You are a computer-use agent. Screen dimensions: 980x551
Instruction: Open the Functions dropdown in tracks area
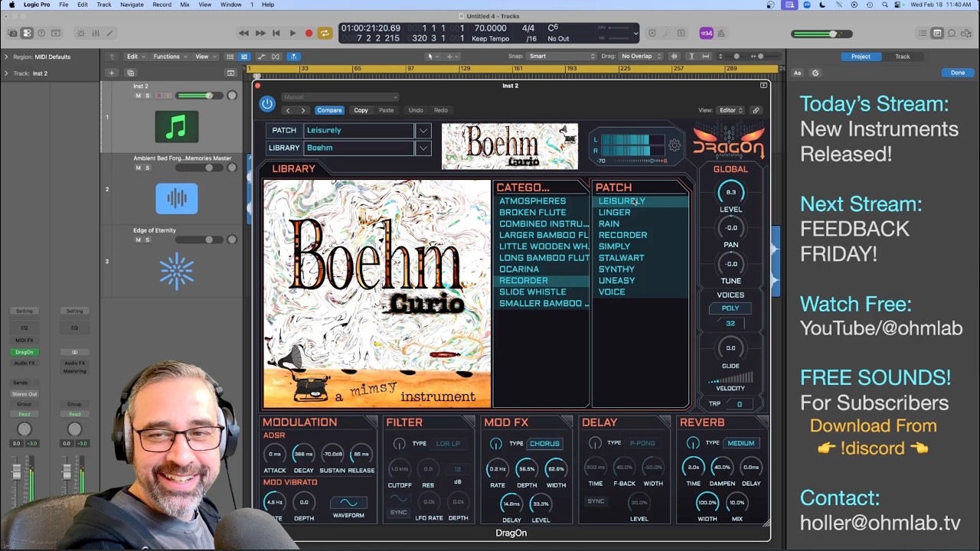[169, 57]
